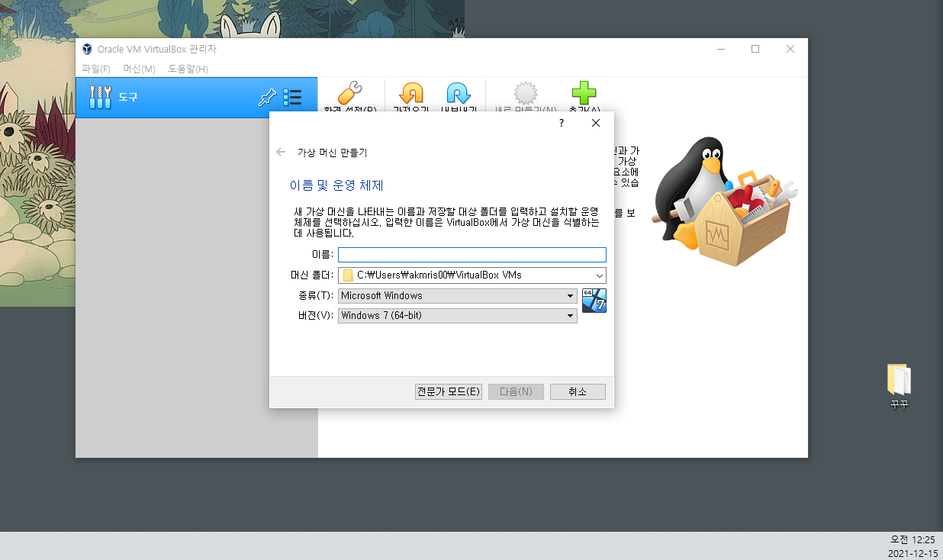Click the date 2021-12-15 in taskbar
The image size is (943, 560).
(912, 553)
